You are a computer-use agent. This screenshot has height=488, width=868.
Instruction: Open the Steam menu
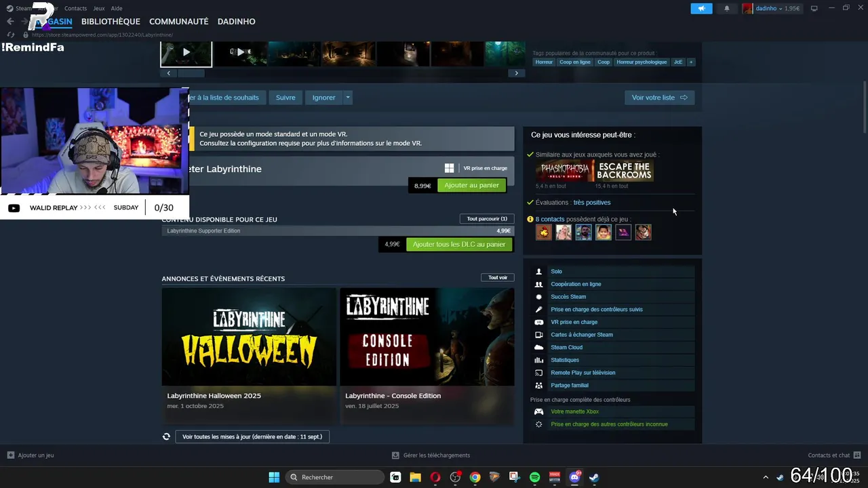(x=24, y=8)
